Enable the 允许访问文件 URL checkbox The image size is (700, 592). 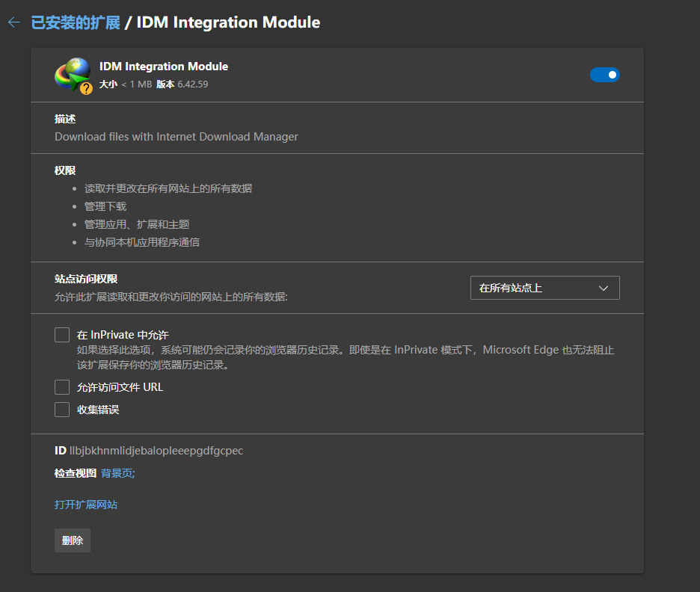coord(62,387)
